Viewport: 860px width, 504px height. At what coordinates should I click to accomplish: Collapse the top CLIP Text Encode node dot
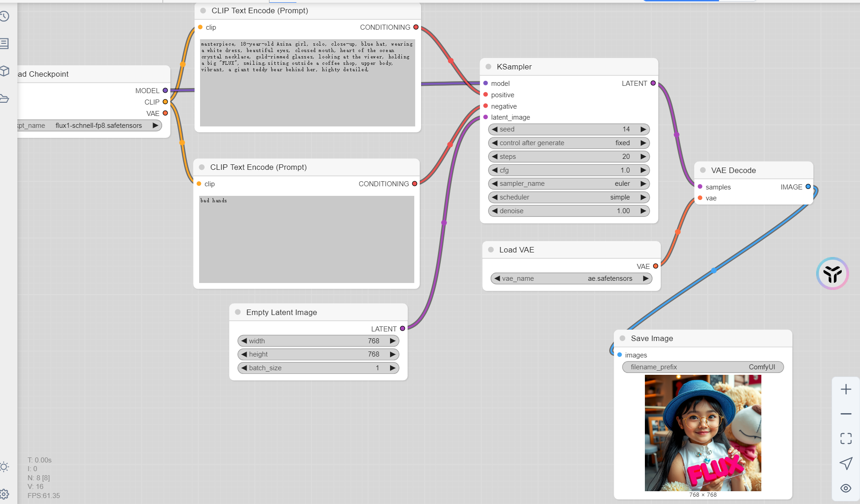tap(203, 10)
